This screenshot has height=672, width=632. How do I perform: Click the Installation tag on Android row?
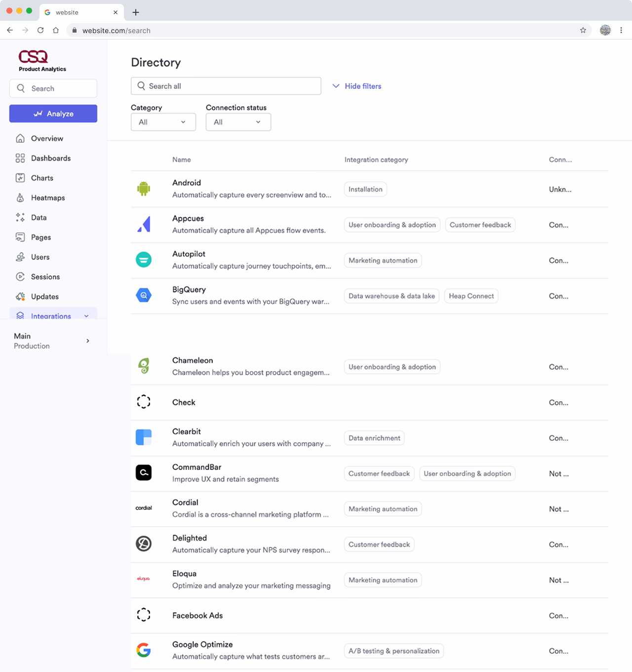click(365, 189)
